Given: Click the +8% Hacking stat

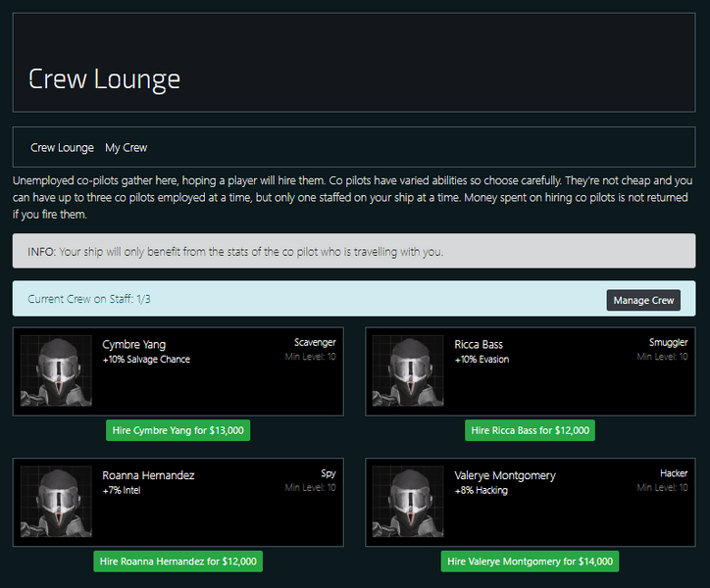Looking at the screenshot, I should click(x=481, y=490).
